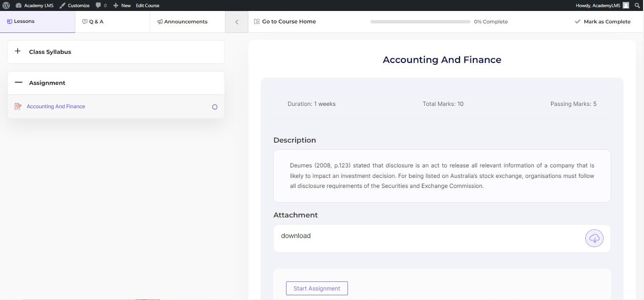Open the Q & A bubble icon

(x=84, y=21)
